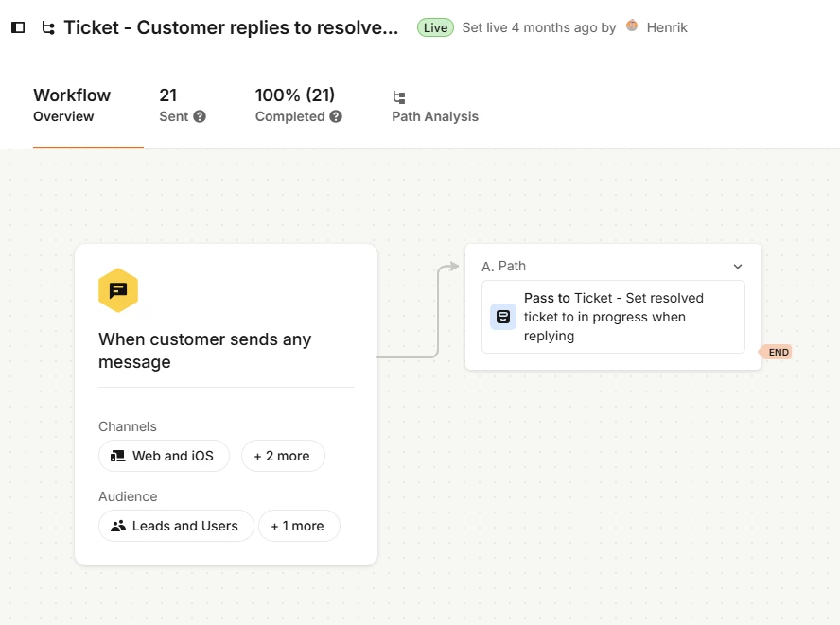Click the help icon next to Sent
Viewport: 840px width, 625px height.
click(200, 116)
